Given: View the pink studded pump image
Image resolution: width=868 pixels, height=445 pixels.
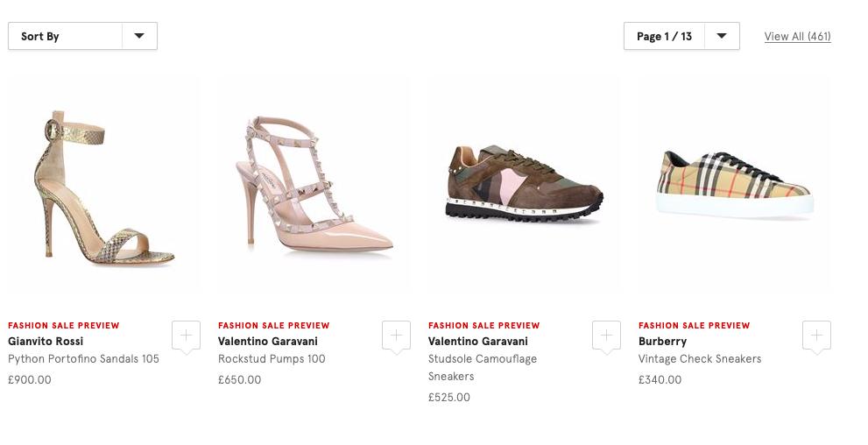Looking at the screenshot, I should point(314,187).
